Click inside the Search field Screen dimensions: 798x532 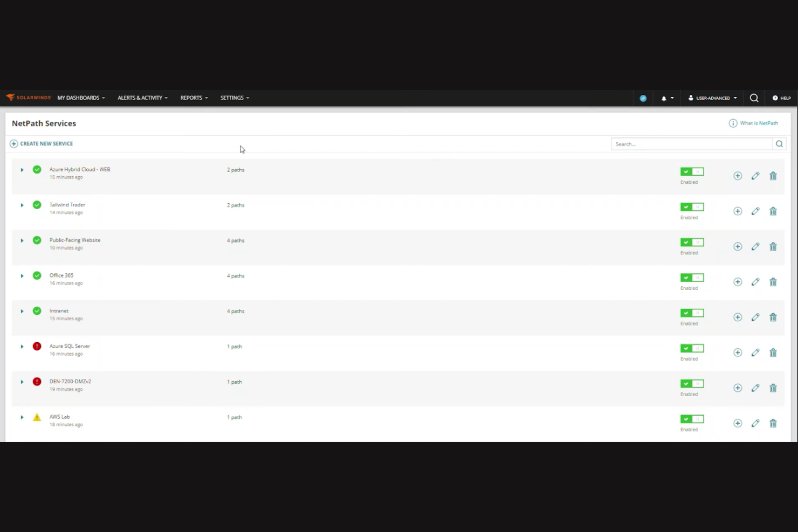pyautogui.click(x=692, y=143)
